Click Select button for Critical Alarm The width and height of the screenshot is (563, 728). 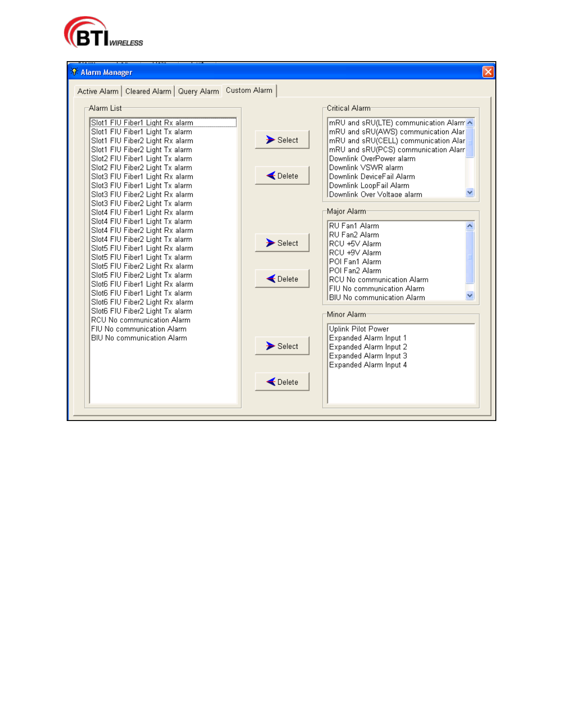coord(282,140)
